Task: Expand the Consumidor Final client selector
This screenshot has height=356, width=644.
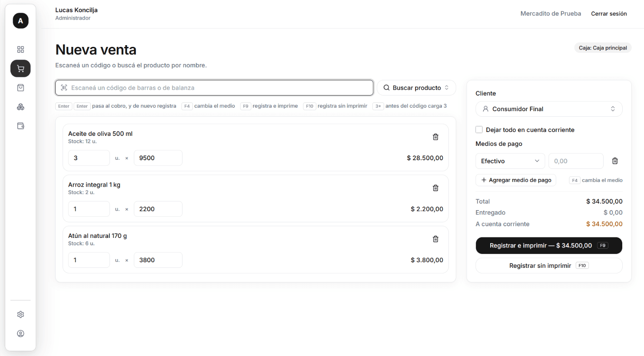Action: tap(549, 109)
